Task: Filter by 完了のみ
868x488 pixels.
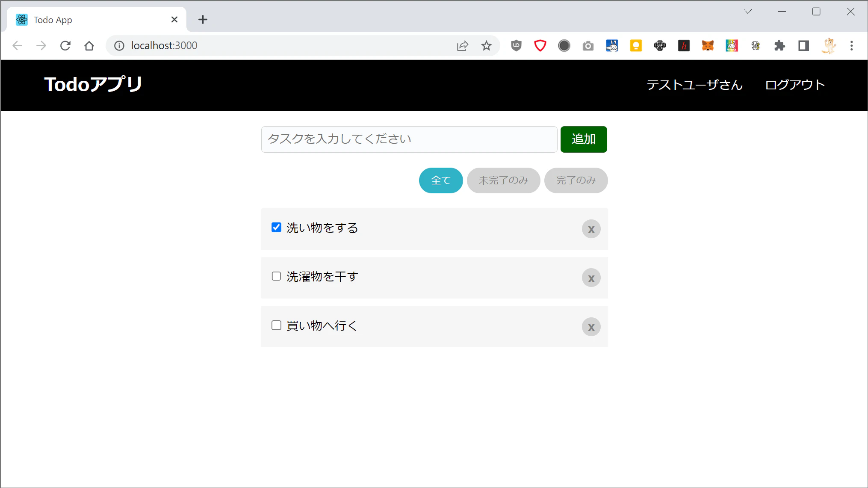Action: tap(576, 180)
